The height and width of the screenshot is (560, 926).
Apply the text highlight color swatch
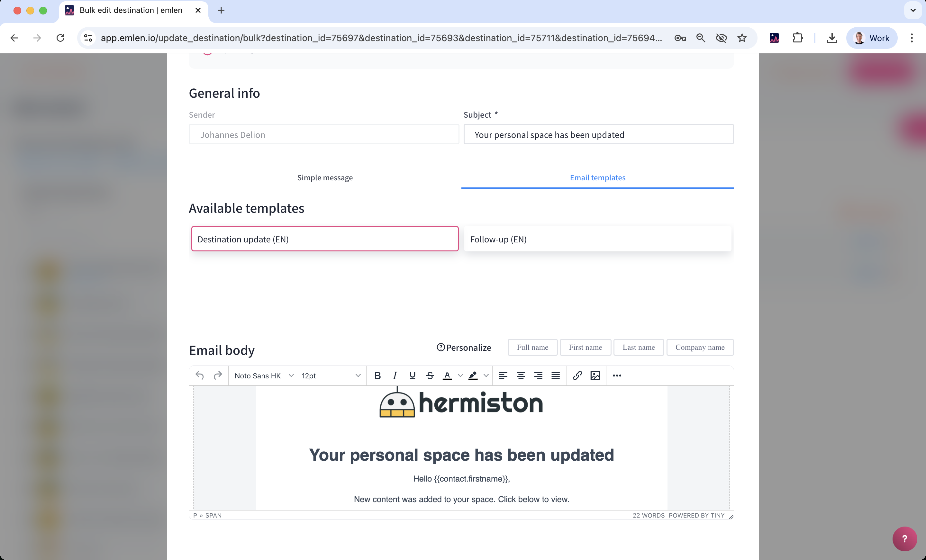(473, 375)
